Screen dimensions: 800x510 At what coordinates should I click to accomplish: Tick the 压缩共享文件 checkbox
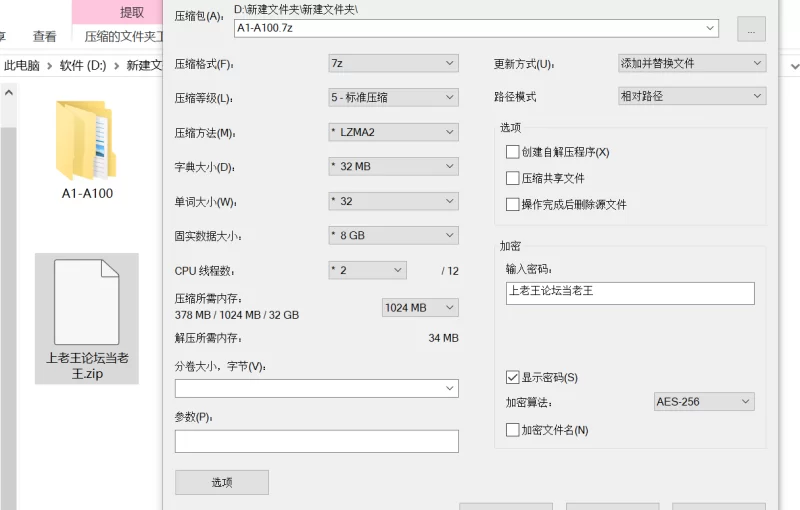[x=512, y=178]
